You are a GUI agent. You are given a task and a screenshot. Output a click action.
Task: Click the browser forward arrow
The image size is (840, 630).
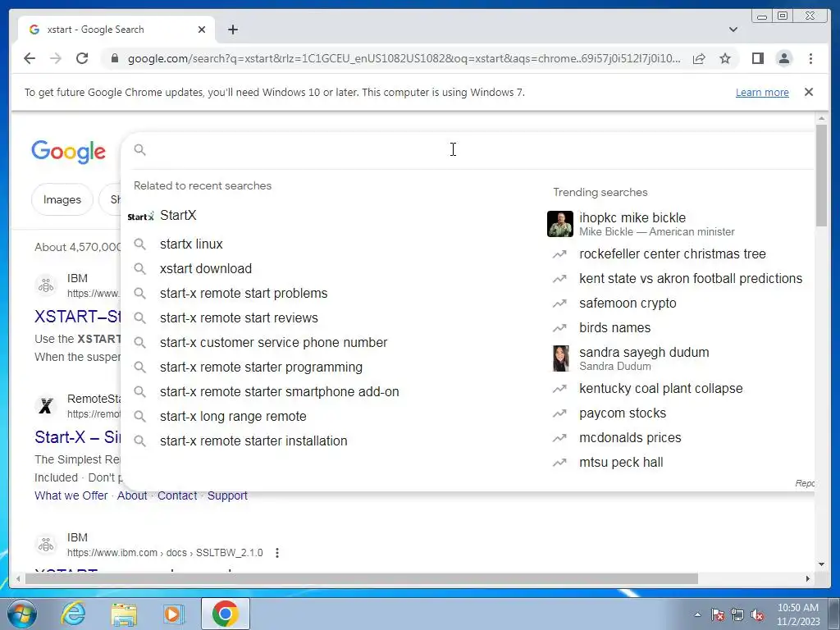[x=56, y=58]
